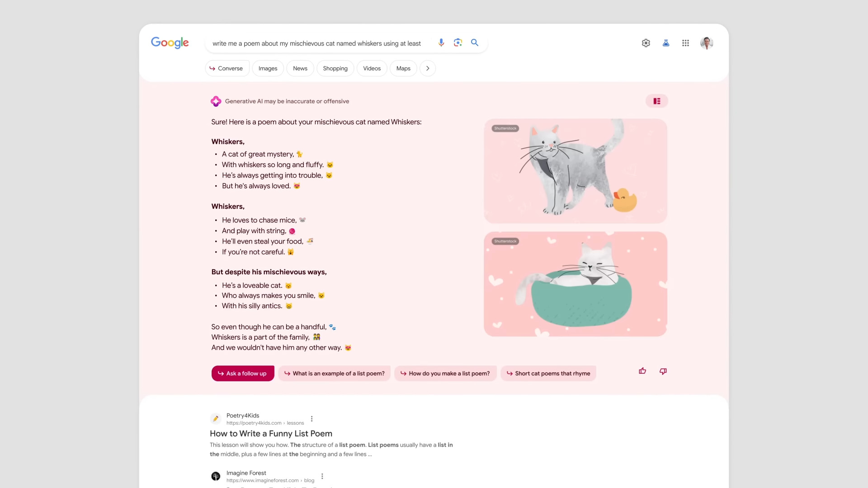This screenshot has height=488, width=868.
Task: Give thumbs down to AI response
Action: (663, 371)
